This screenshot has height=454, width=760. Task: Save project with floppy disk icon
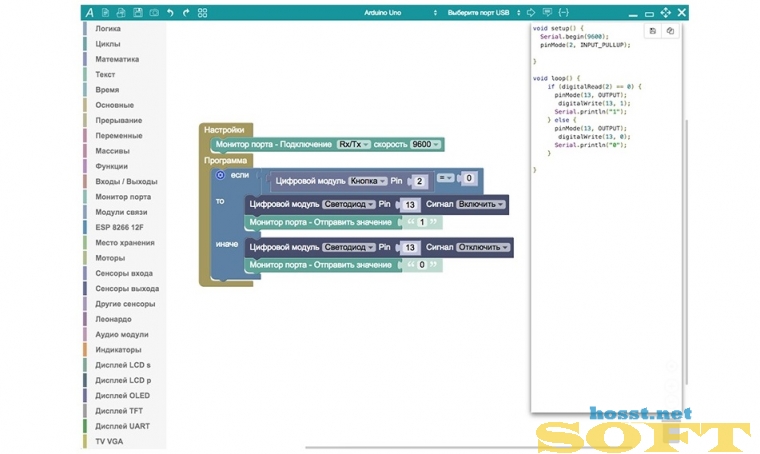[138, 13]
